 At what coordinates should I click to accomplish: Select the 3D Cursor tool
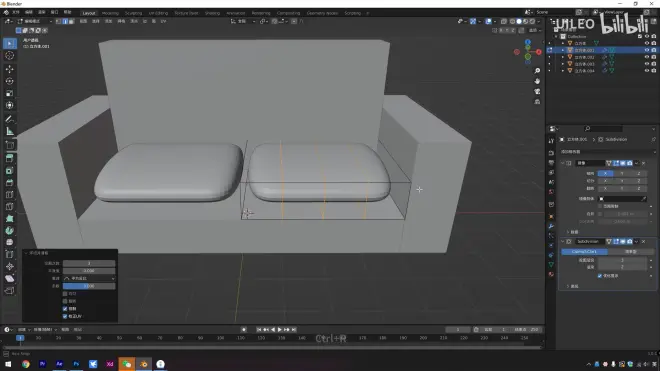(x=10, y=56)
